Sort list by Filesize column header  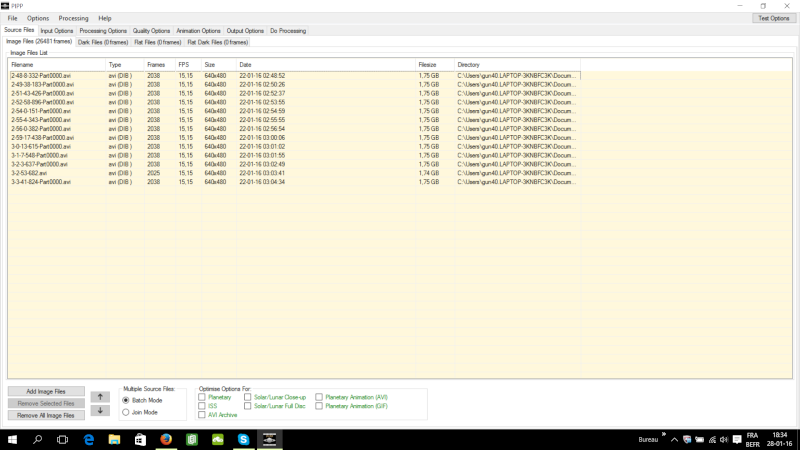435,65
